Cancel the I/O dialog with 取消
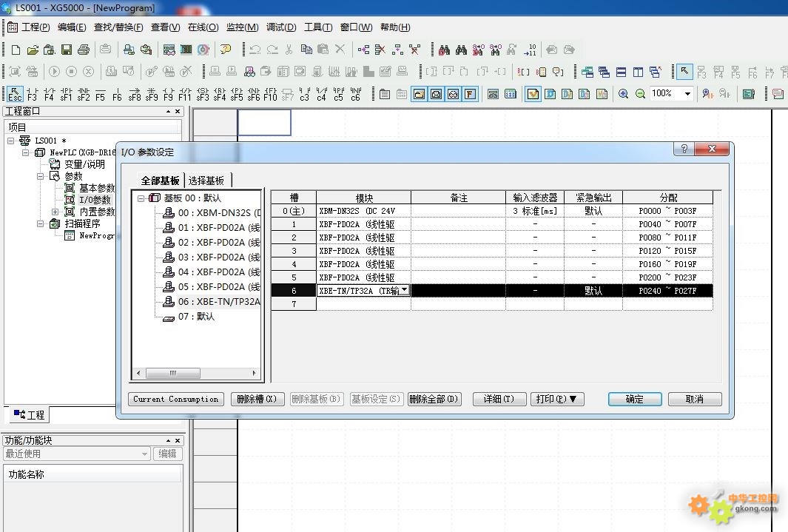 (x=695, y=399)
